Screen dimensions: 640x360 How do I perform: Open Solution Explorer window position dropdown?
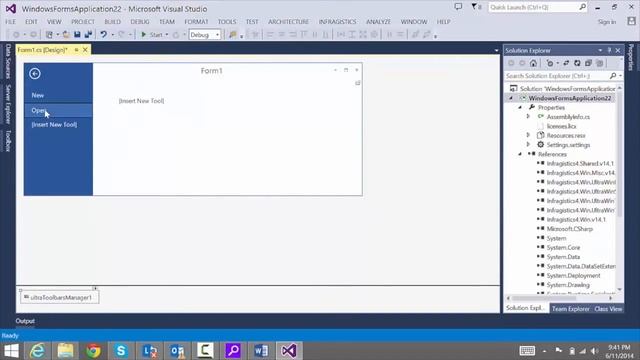tap(600, 50)
